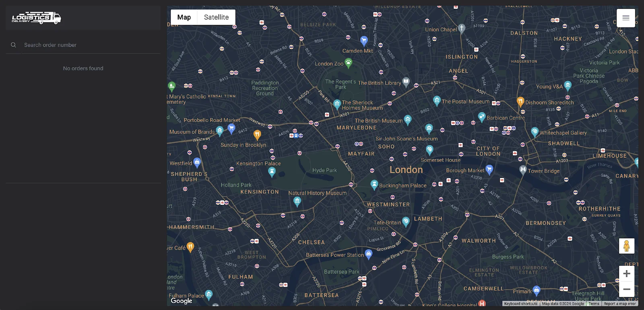The width and height of the screenshot is (644, 310).
Task: Select the Somerset House marker
Action: point(429,150)
